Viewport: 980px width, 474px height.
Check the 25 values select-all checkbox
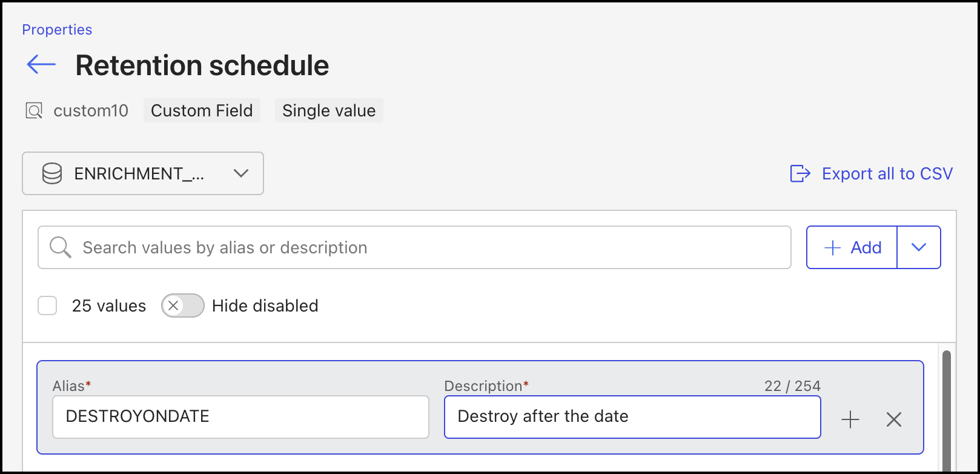point(47,305)
